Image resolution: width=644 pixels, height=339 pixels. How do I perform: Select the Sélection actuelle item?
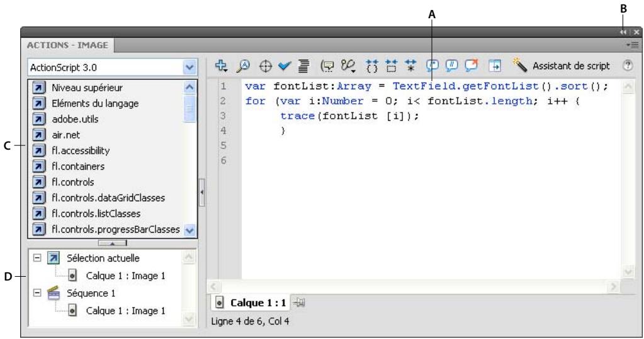click(x=103, y=258)
